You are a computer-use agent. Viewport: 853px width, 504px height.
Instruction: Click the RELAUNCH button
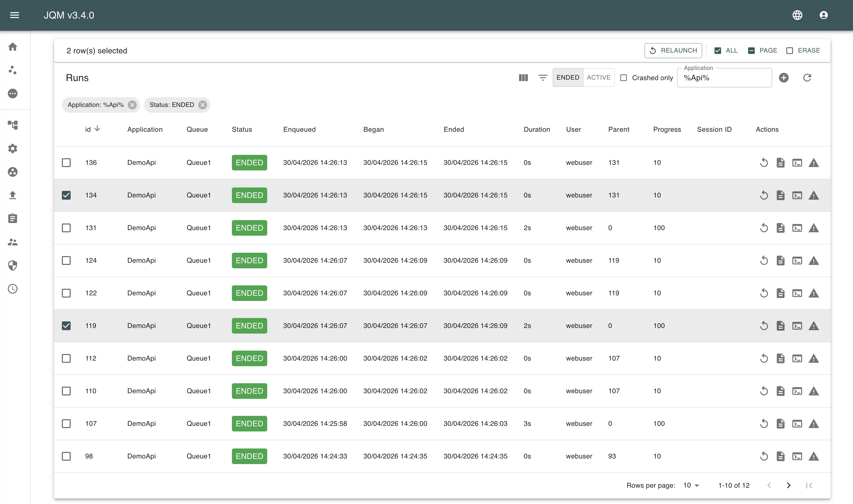click(x=673, y=51)
